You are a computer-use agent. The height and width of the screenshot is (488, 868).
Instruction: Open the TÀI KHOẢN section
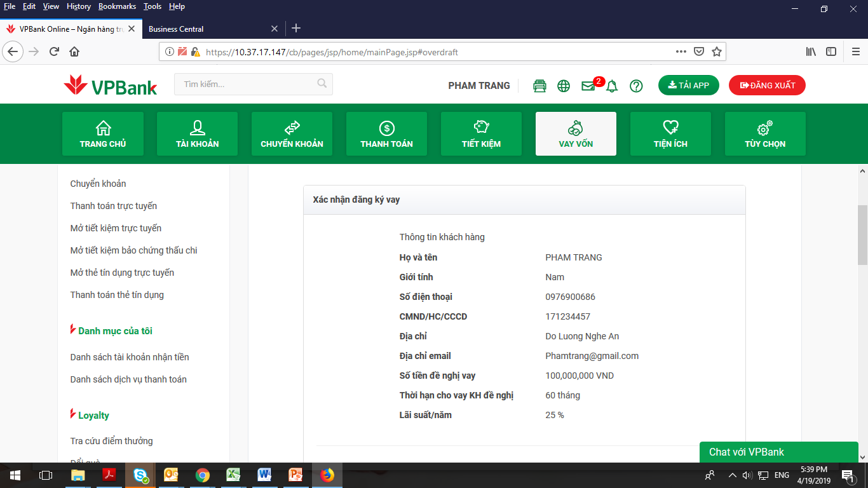click(197, 133)
